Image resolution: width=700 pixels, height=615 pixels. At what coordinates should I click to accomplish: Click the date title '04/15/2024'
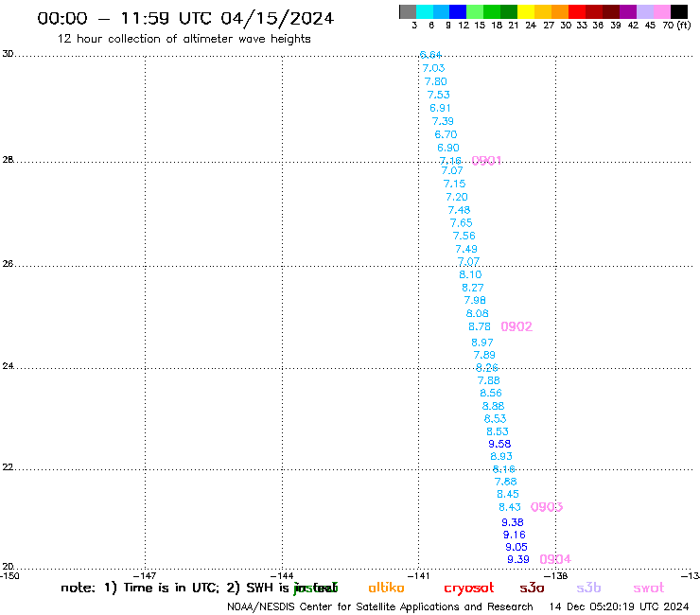click(x=277, y=18)
